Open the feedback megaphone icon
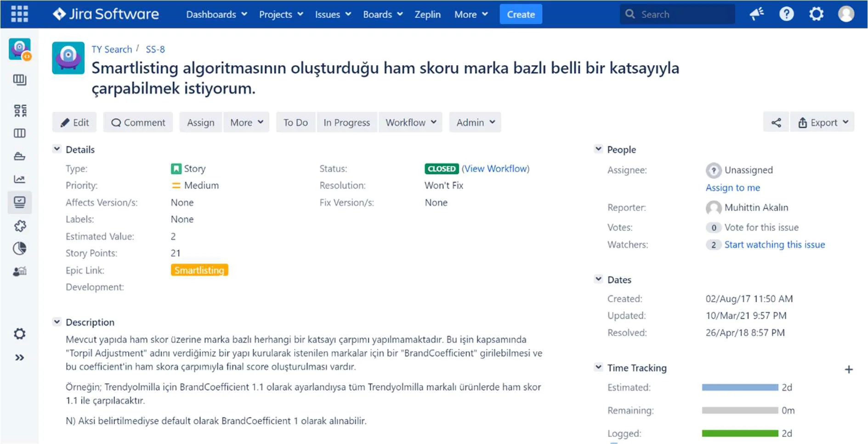Viewport: 868px width, 444px height. [756, 14]
